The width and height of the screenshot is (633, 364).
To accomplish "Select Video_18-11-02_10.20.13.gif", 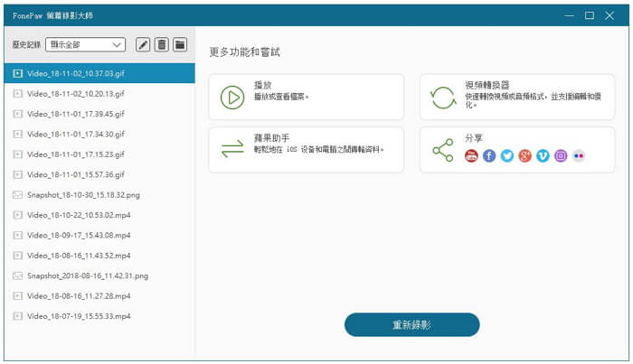I will click(x=99, y=94).
